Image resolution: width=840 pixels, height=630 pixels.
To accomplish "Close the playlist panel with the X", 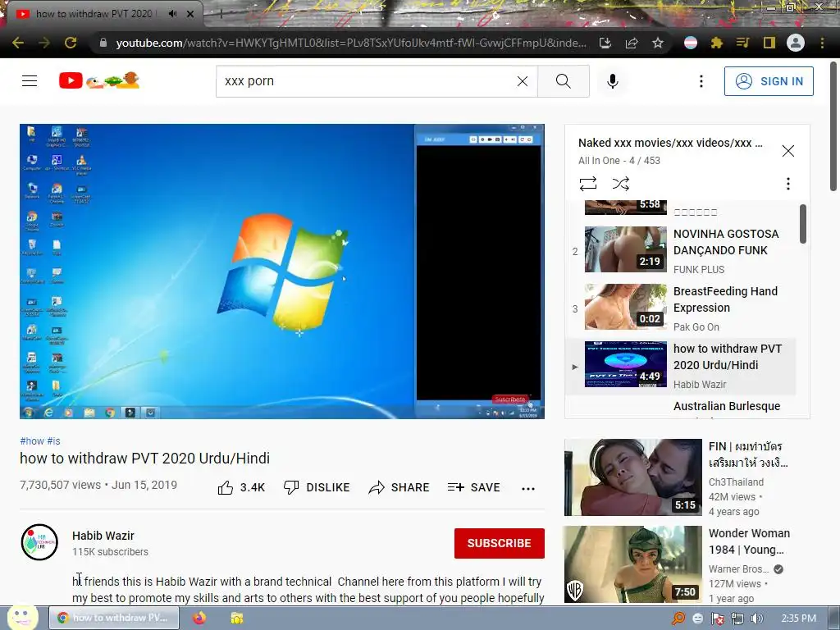I will coord(788,151).
